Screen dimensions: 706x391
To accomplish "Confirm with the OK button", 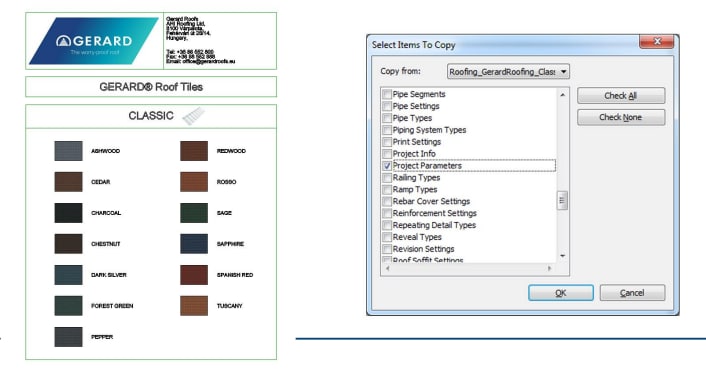I will [x=561, y=293].
